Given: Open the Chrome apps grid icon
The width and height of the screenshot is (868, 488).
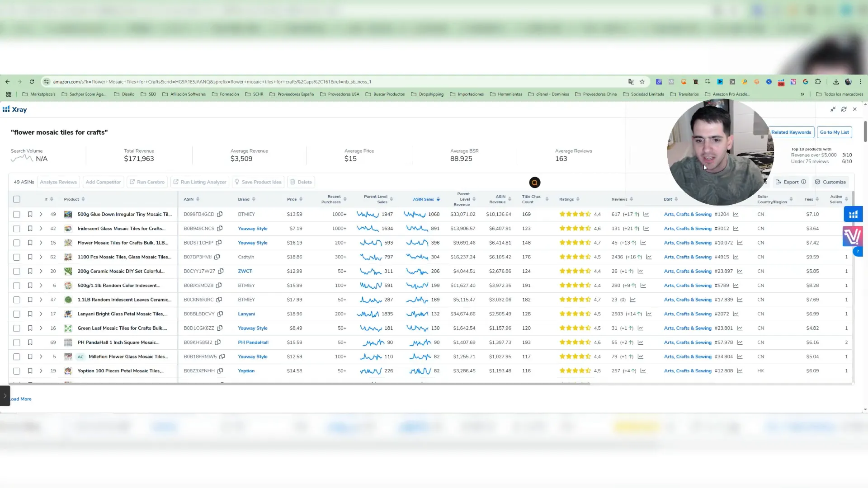Looking at the screenshot, I should (9, 94).
